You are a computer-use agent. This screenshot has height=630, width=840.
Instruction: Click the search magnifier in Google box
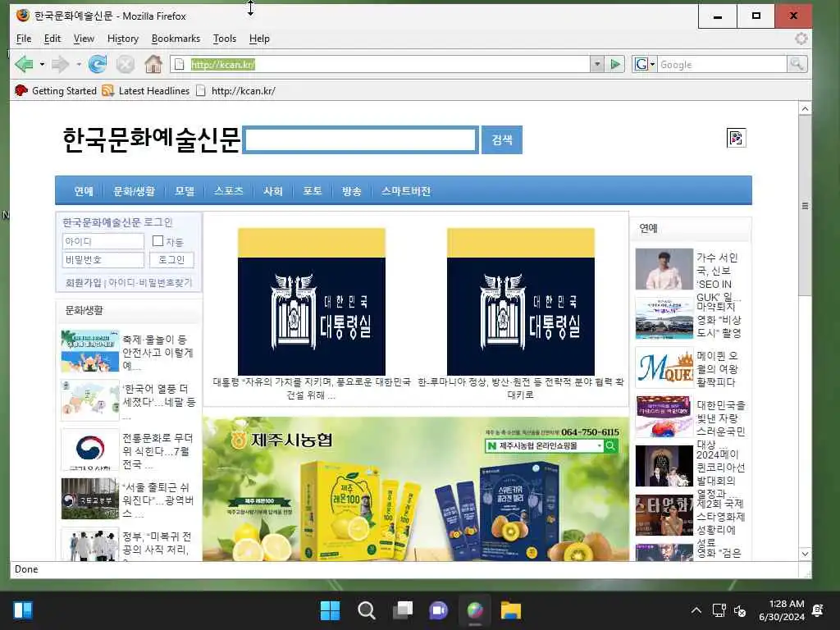(797, 64)
